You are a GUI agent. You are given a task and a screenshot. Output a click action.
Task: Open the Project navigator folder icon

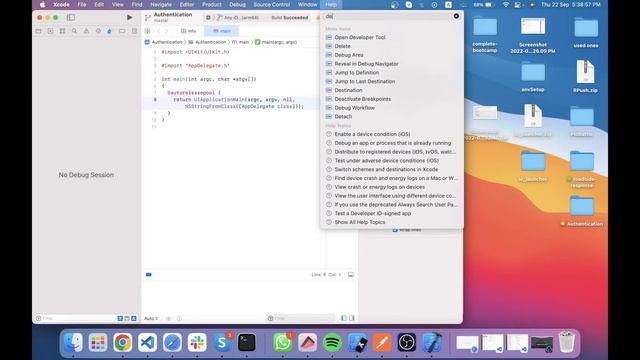coord(38,31)
